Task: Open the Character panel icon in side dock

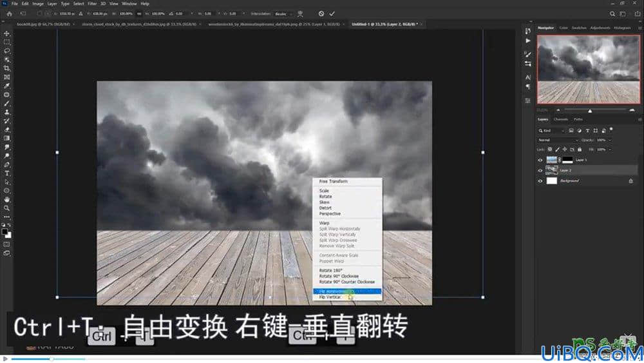Action: point(528,77)
